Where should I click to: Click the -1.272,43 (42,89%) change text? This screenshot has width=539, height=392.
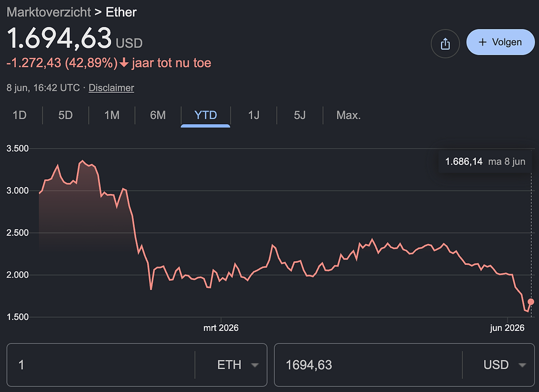[x=62, y=63]
